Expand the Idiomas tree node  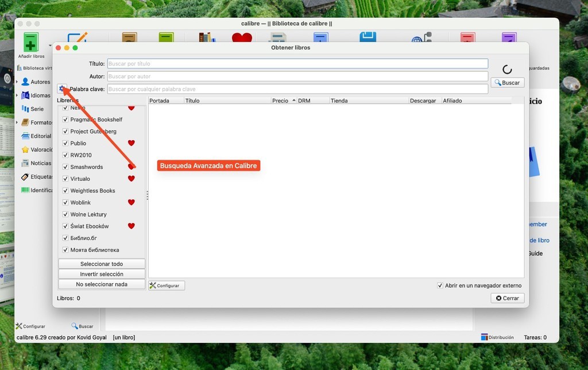(17, 95)
